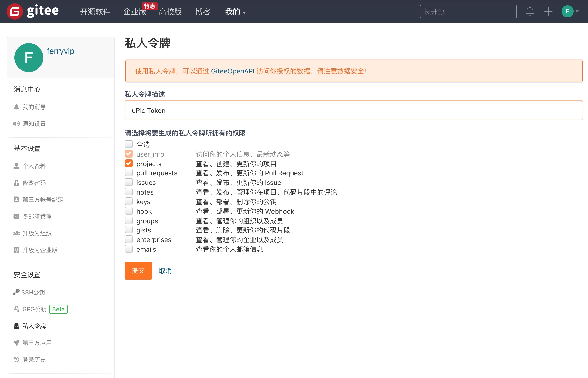Tick the emails permission checkbox
The height and width of the screenshot is (378, 588).
click(129, 249)
